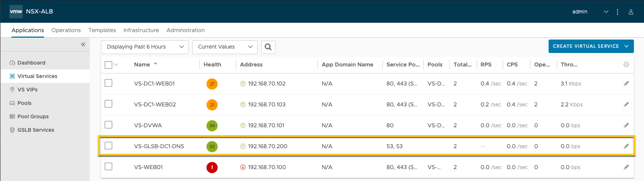644x181 pixels.
Task: Click green up-arrow status icon beside 192.168.70.200
Action: pos(243,147)
